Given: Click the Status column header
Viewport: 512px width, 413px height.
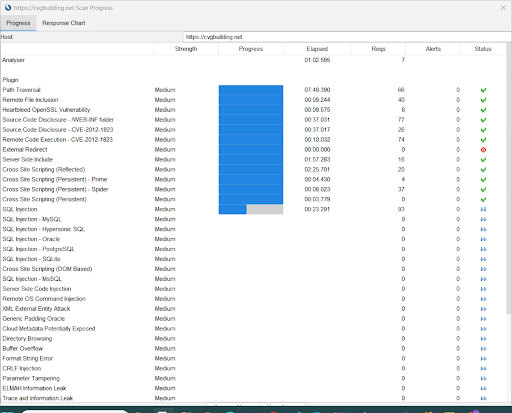Looking at the screenshot, I should click(x=483, y=49).
